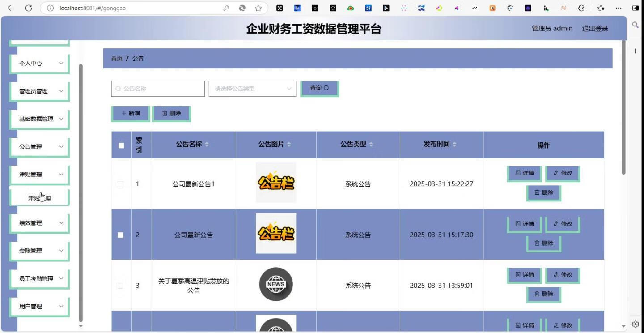The width and height of the screenshot is (644, 333).
Task: Click the 2025-03-31 15:22:27 timestamp cell
Action: [441, 184]
